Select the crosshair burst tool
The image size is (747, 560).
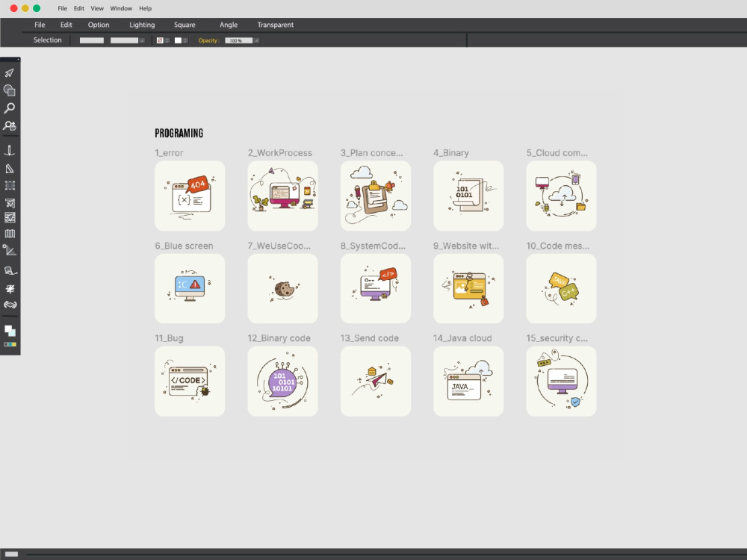pyautogui.click(x=10, y=288)
